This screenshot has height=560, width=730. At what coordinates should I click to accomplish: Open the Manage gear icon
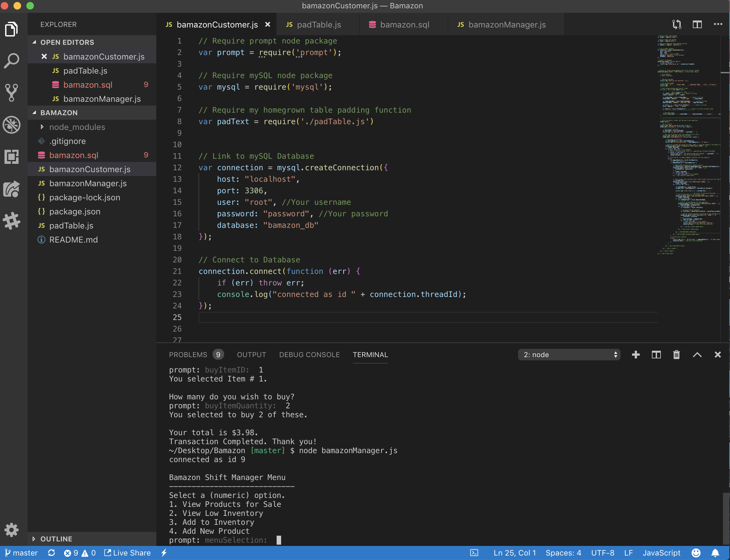pyautogui.click(x=12, y=529)
